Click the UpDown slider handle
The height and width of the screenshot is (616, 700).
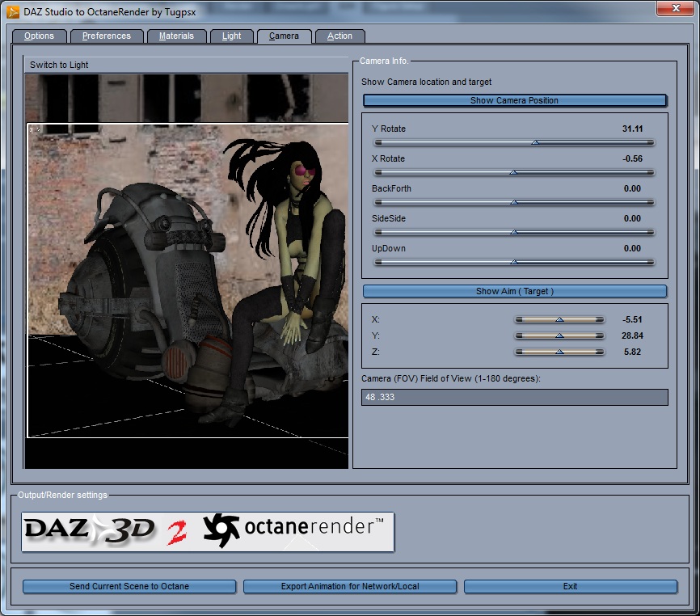pyautogui.click(x=514, y=262)
